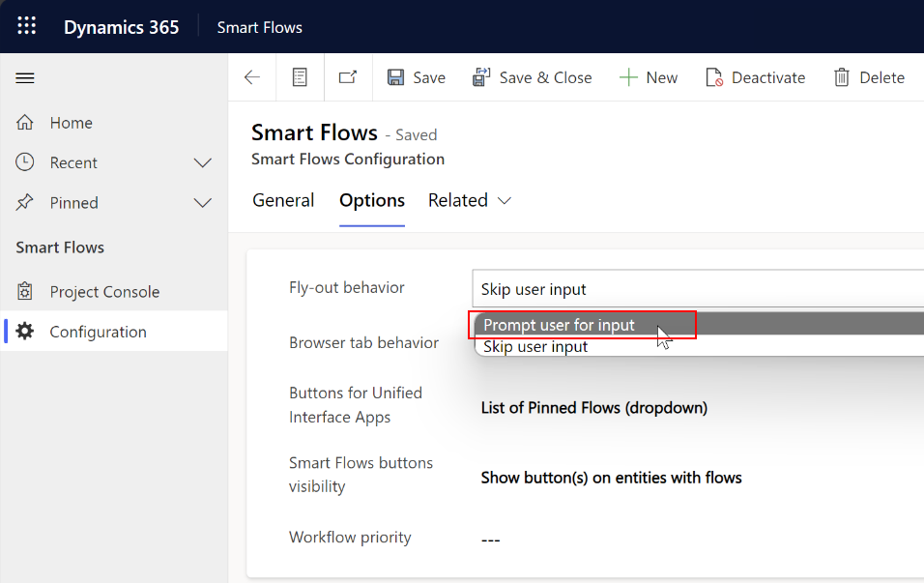The height and width of the screenshot is (583, 924).
Task: Click the Deactivate document icon
Action: point(714,77)
